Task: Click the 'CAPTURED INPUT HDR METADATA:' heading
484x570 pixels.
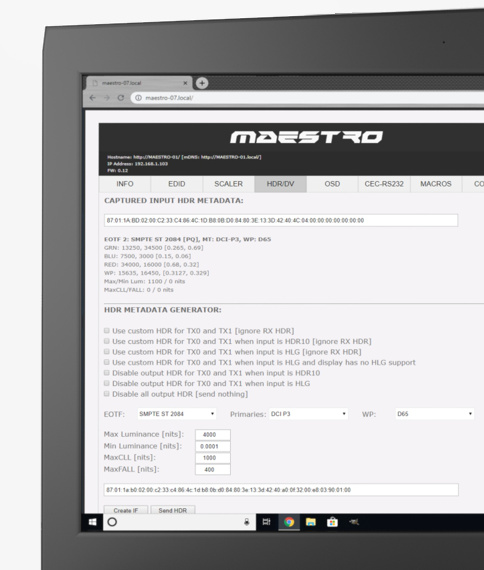Action: pos(174,201)
